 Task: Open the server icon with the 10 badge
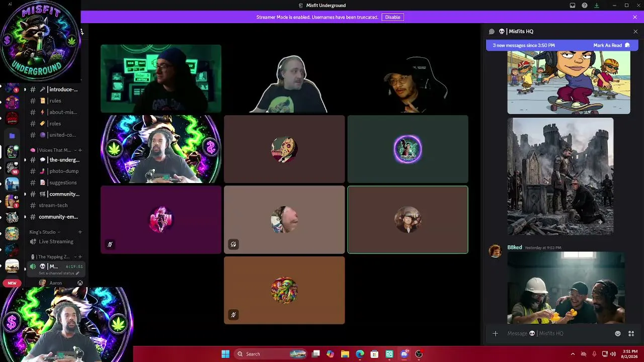click(x=12, y=168)
